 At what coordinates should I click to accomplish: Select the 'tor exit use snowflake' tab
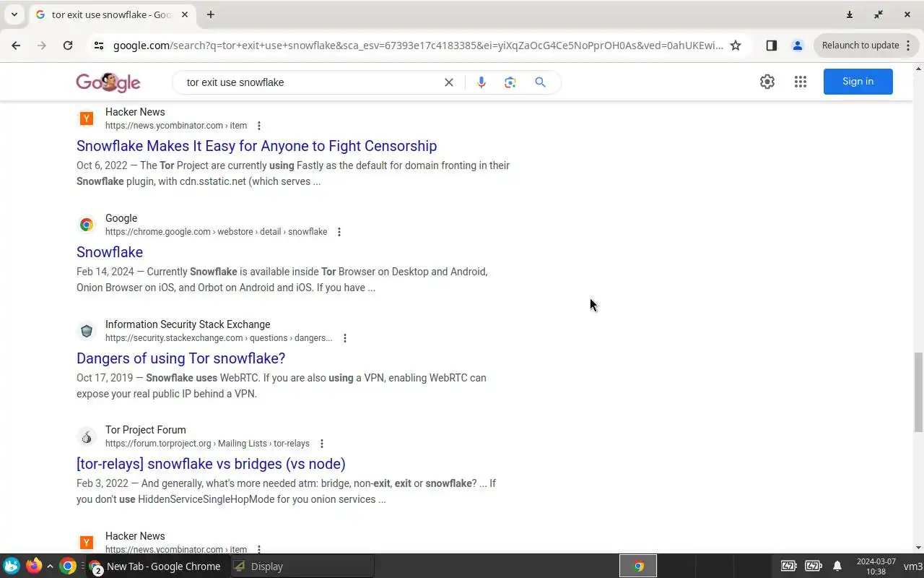[112, 14]
